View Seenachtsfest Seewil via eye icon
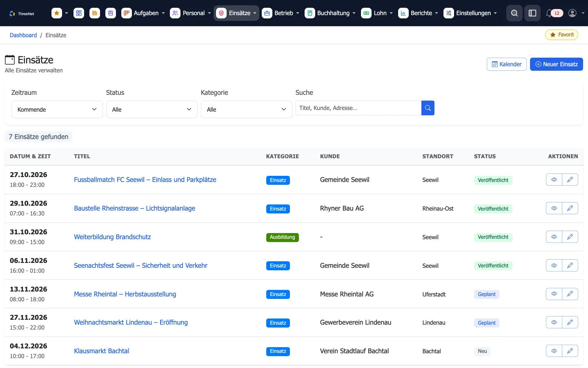This screenshot has height=368, width=588. tap(554, 265)
